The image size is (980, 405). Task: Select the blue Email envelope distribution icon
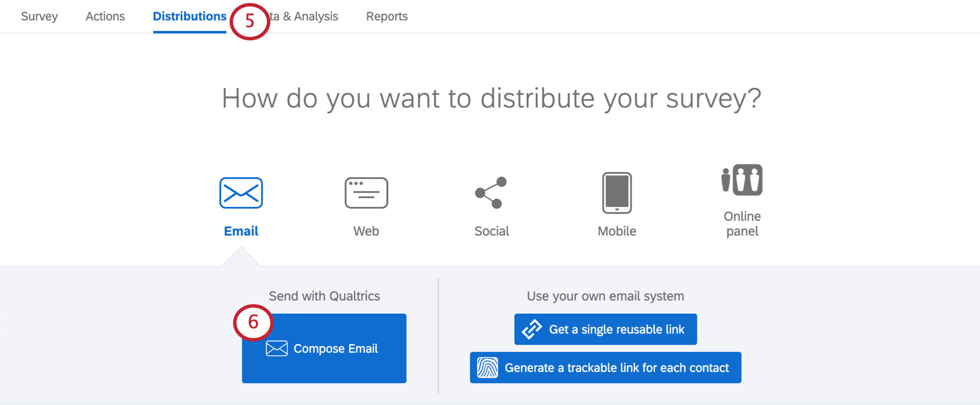241,193
